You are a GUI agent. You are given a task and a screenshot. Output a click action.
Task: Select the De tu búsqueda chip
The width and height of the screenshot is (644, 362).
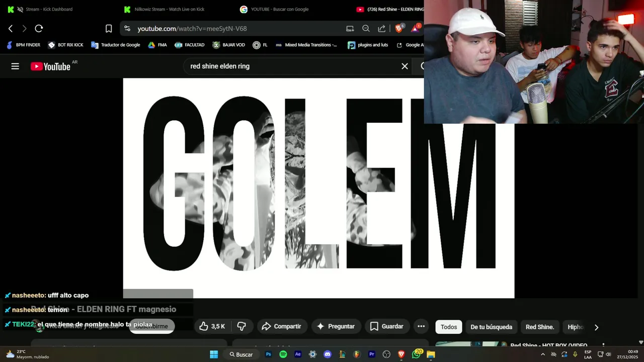coord(491,327)
